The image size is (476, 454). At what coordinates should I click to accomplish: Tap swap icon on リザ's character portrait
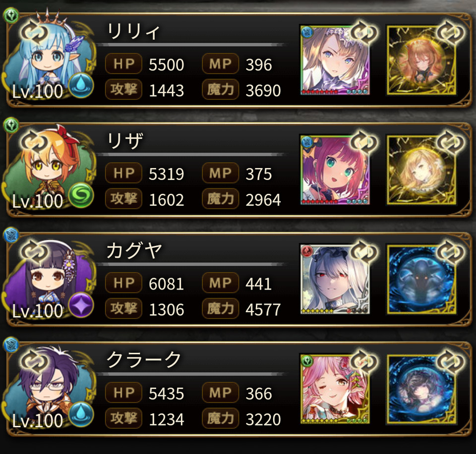pos(34,142)
